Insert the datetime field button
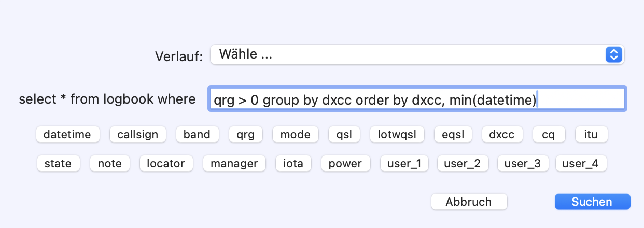Image resolution: width=644 pixels, height=228 pixels. pyautogui.click(x=67, y=135)
